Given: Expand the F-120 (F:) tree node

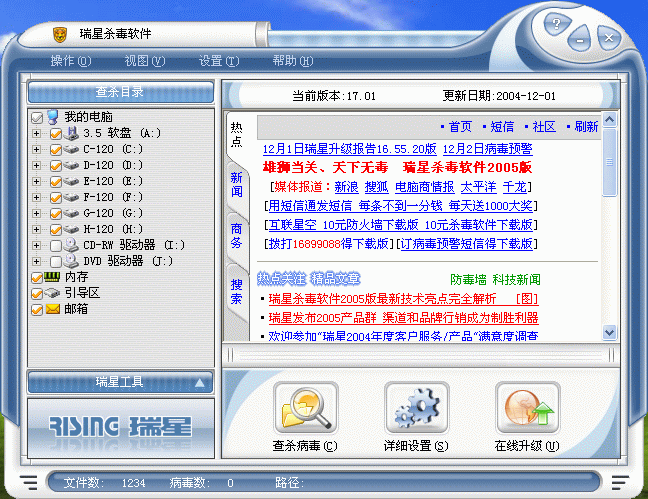Looking at the screenshot, I should (x=36, y=198).
